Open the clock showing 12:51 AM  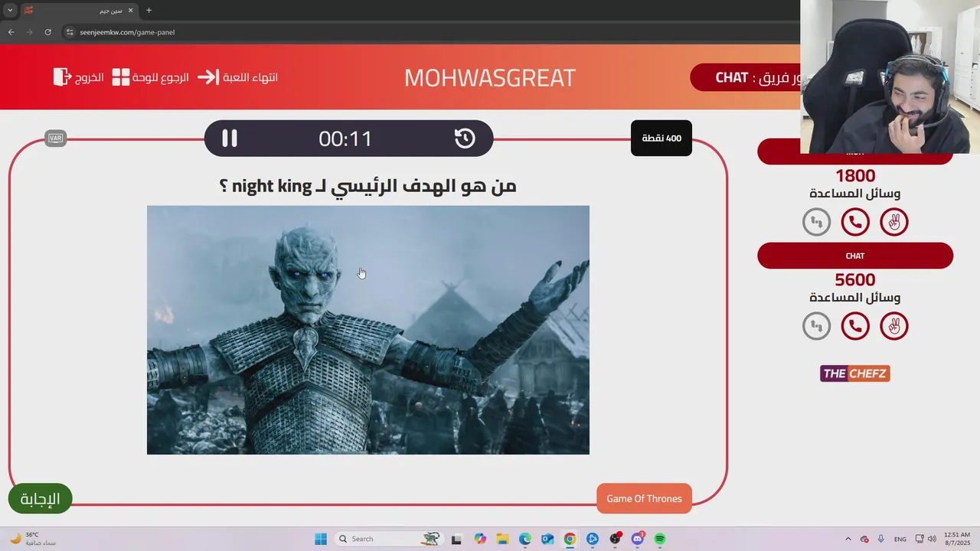pos(957,539)
